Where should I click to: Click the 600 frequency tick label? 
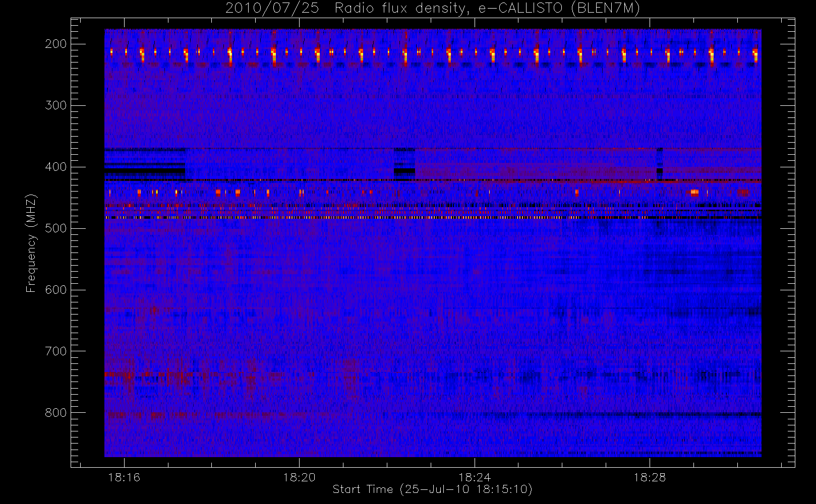point(56,290)
